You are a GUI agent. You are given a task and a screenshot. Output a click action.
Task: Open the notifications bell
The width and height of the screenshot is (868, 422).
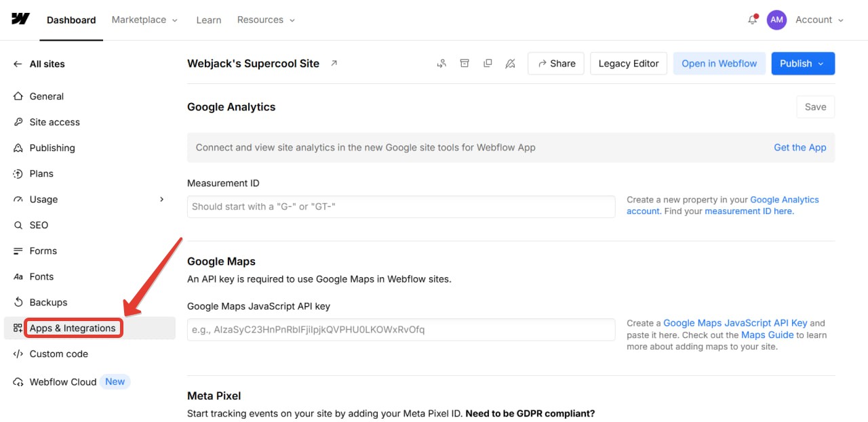pyautogui.click(x=752, y=20)
